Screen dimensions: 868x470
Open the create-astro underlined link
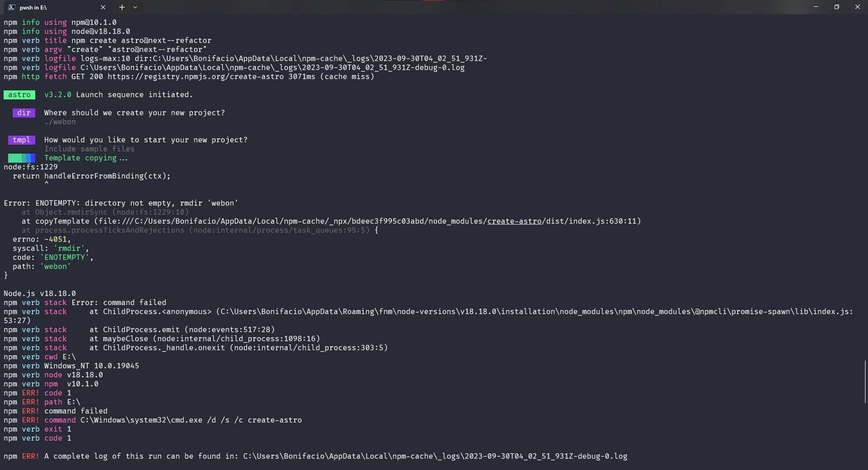tap(514, 221)
